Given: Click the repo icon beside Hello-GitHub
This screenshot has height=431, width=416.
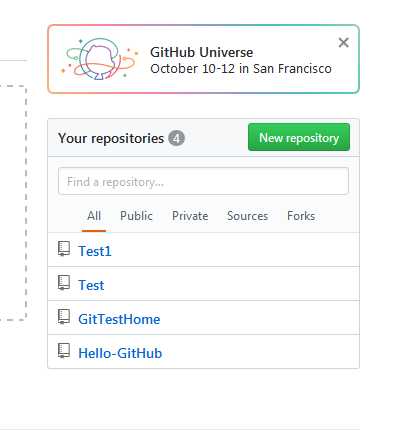Looking at the screenshot, I should coord(64,351).
